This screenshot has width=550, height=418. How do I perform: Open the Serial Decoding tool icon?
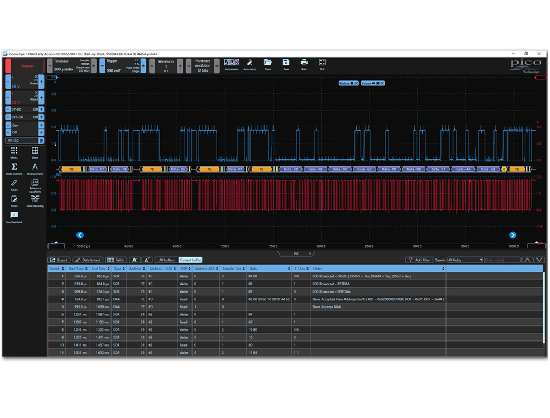(35, 200)
